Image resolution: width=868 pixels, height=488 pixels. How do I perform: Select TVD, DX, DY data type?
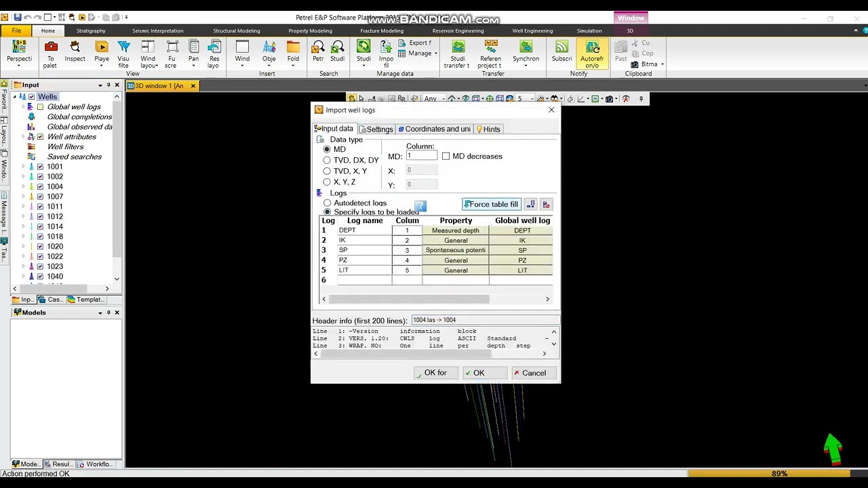(x=327, y=160)
